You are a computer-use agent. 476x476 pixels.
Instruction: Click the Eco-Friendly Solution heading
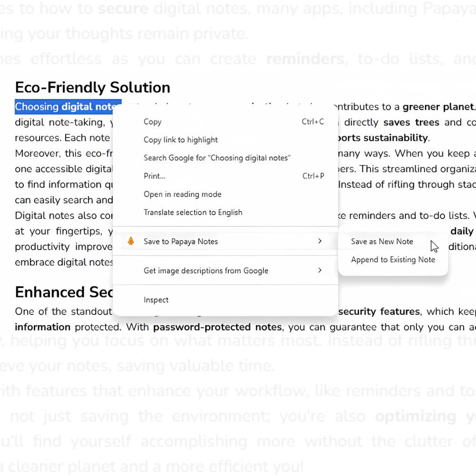click(92, 88)
